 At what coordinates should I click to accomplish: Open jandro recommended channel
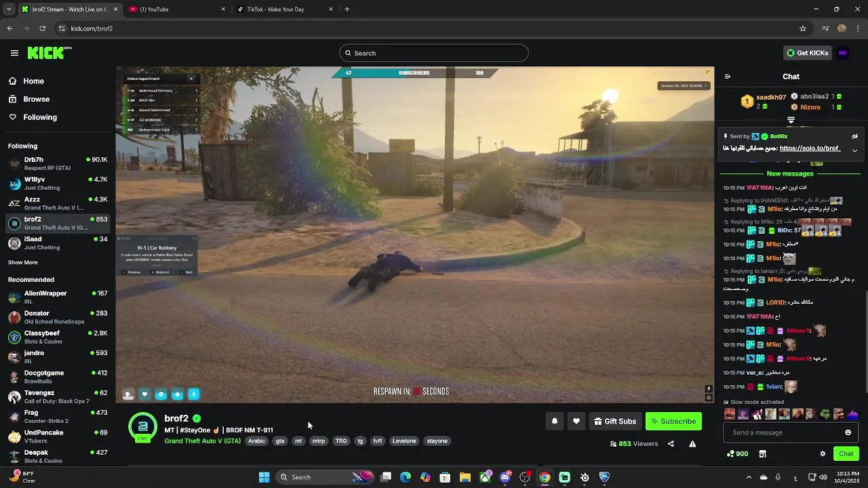(x=58, y=357)
